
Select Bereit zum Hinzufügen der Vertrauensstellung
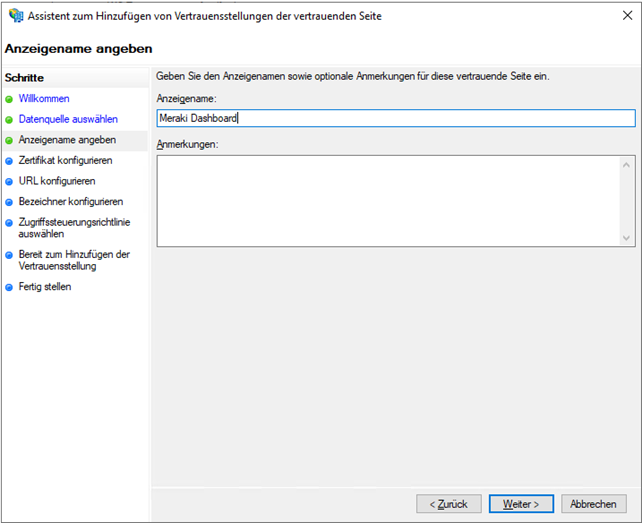[74, 260]
